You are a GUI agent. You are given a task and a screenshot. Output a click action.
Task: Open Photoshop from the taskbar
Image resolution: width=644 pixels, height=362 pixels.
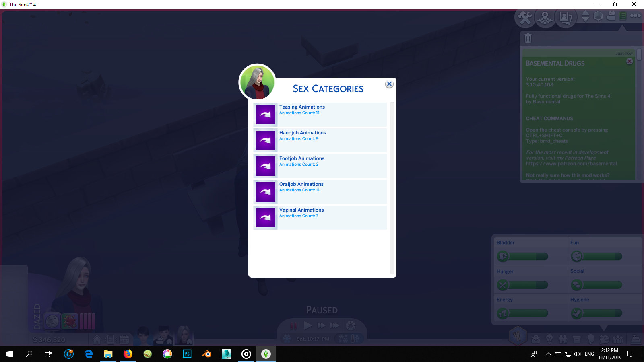pos(187,354)
